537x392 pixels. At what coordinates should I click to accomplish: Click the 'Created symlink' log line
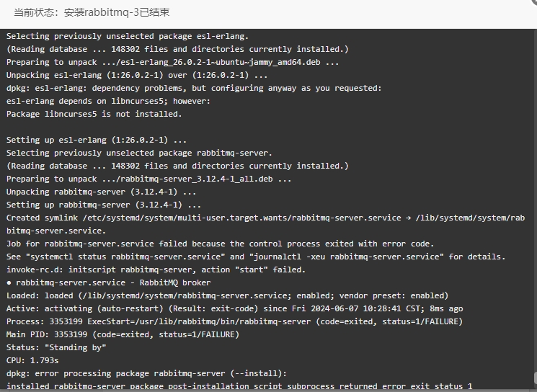pyautogui.click(x=265, y=224)
